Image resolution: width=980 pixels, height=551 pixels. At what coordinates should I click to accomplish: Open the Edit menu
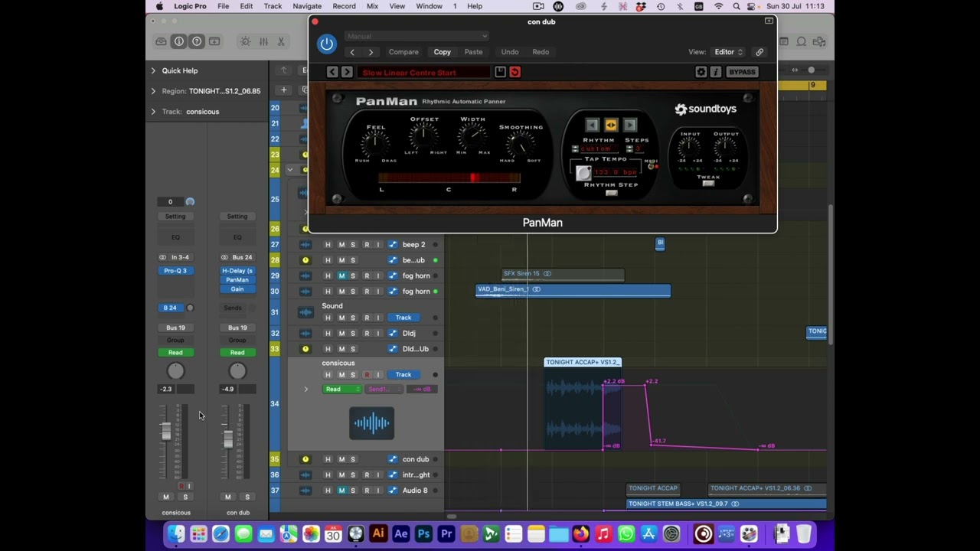click(x=247, y=6)
